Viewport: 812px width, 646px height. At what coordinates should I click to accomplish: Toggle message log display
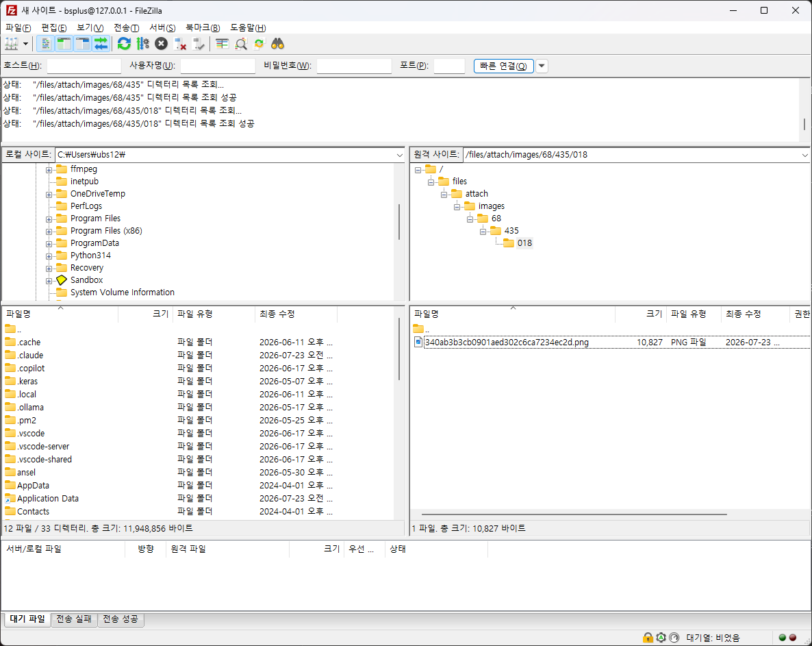coord(46,44)
